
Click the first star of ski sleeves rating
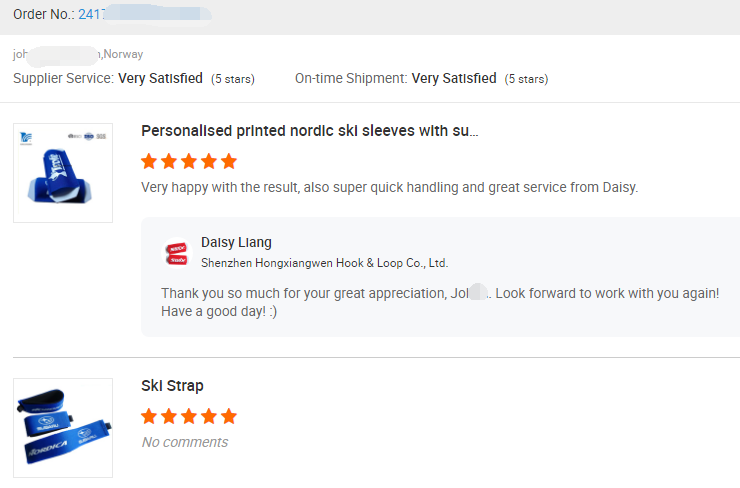pyautogui.click(x=149, y=161)
